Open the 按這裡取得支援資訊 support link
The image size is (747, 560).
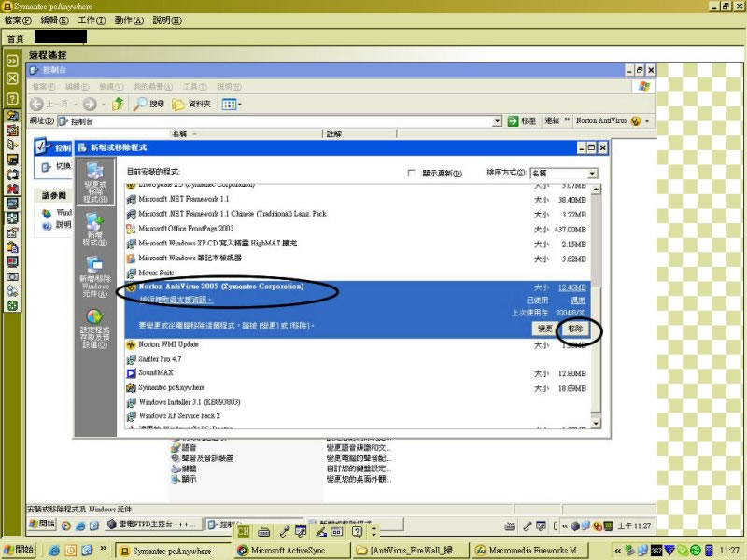[x=176, y=300]
